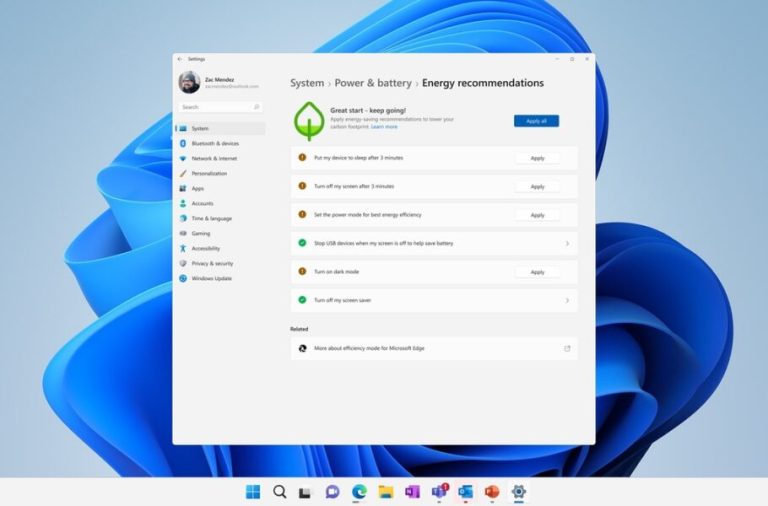Apply the turn on dark mode recommendation
This screenshot has height=506, width=768.
(x=537, y=272)
